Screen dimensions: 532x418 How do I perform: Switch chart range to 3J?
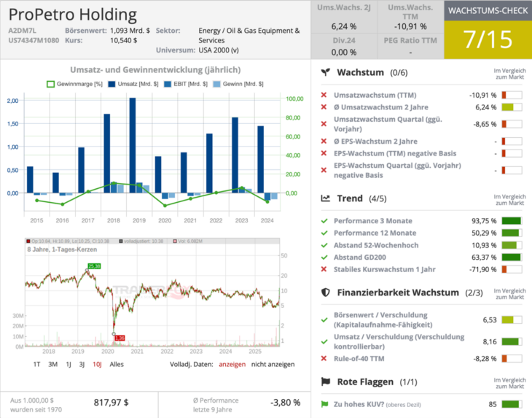click(x=82, y=364)
